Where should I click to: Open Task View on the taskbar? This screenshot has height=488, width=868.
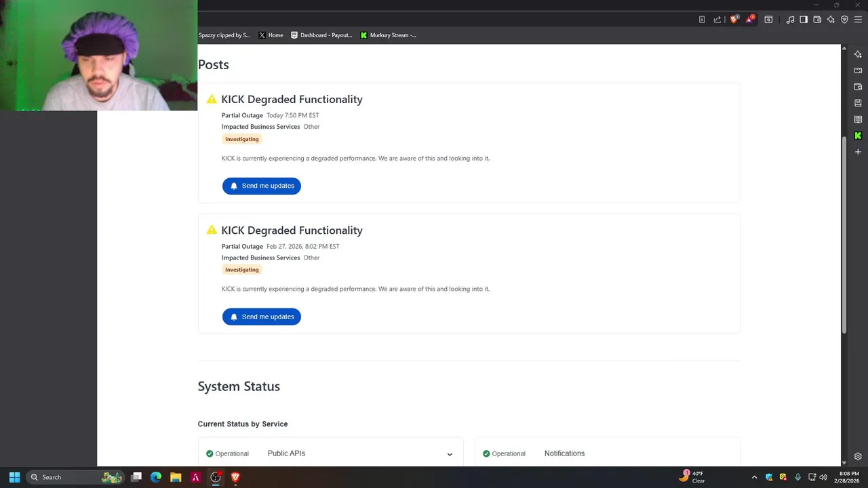tap(136, 477)
